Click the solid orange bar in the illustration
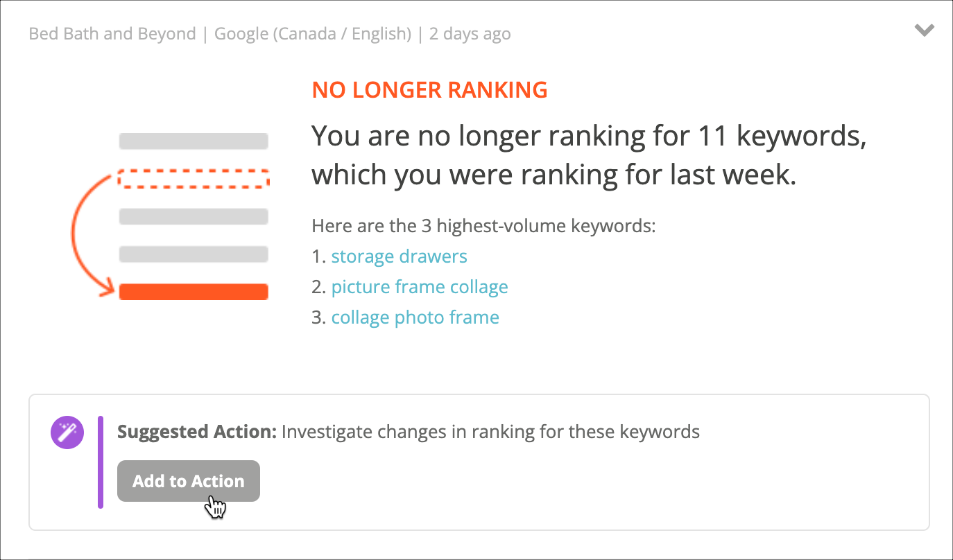Screen dimensions: 953x560 click(194, 292)
